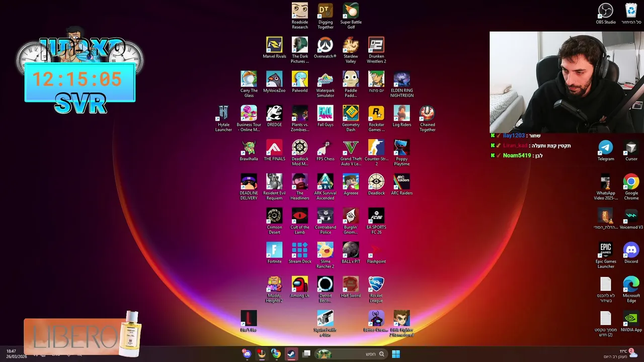Viewport: 644px width, 362px height.
Task: Open The Dark Pictures shortcut
Action: (x=300, y=50)
